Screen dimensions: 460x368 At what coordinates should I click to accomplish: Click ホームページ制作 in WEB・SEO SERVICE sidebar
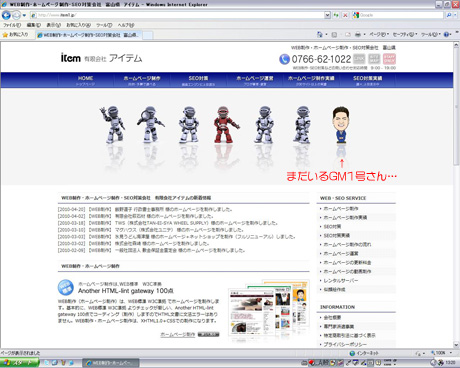341,208
